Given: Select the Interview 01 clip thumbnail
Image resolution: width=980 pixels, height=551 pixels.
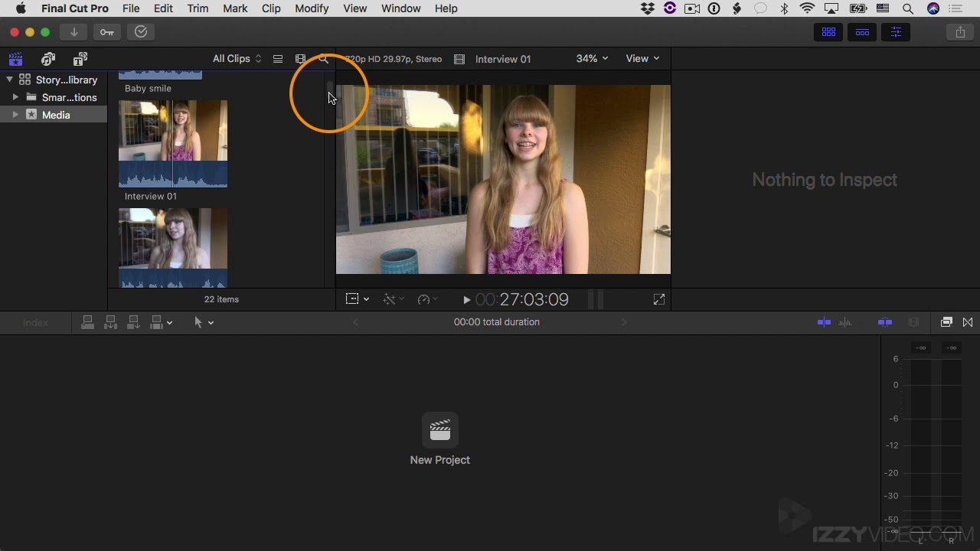Looking at the screenshot, I should (x=173, y=144).
